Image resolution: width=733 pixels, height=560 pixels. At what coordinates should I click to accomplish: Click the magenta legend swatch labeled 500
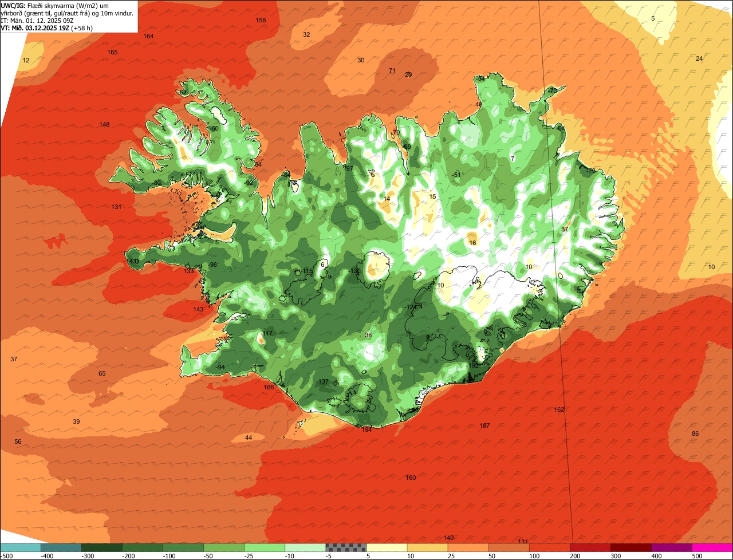coord(712,547)
